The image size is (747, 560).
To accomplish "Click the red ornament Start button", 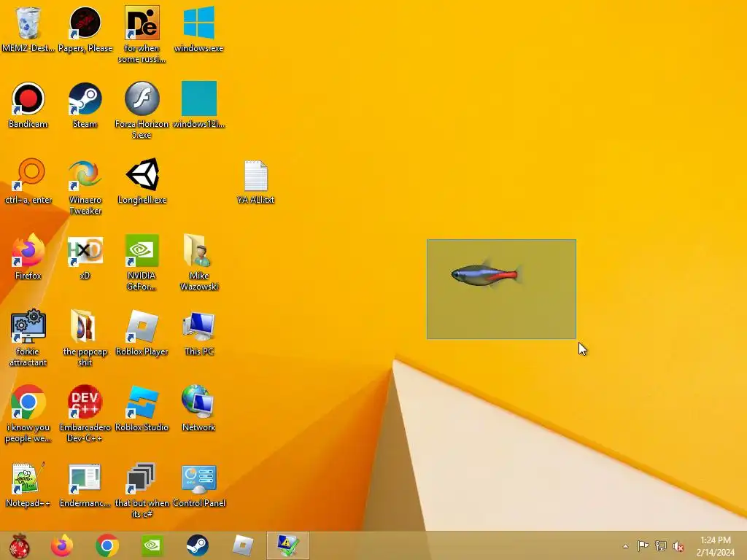I will (20, 545).
